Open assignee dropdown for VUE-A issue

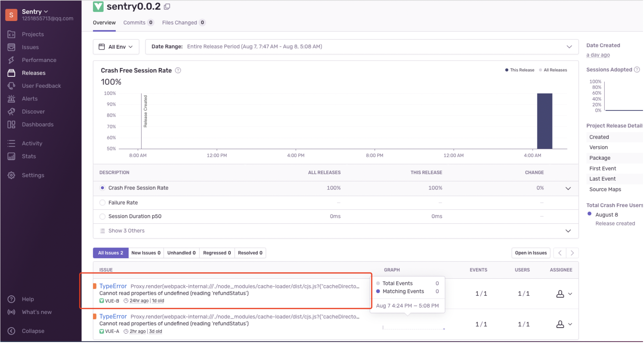[x=570, y=324]
